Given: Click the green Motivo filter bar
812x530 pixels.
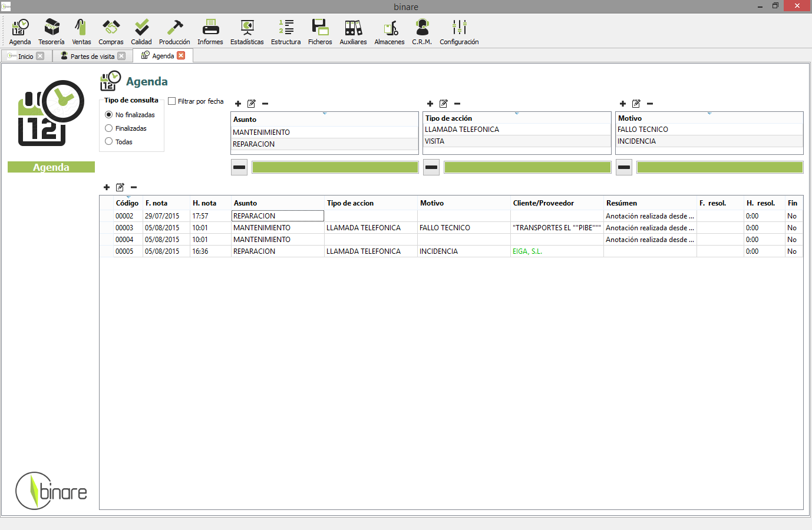Looking at the screenshot, I should point(720,167).
